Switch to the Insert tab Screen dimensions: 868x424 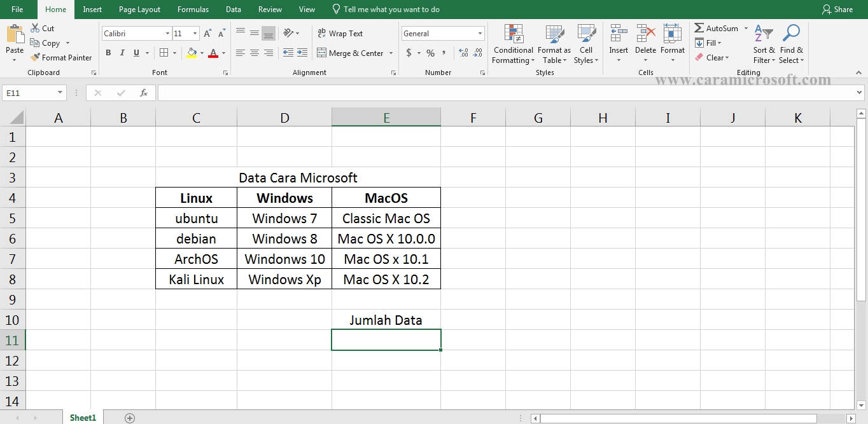click(x=92, y=9)
